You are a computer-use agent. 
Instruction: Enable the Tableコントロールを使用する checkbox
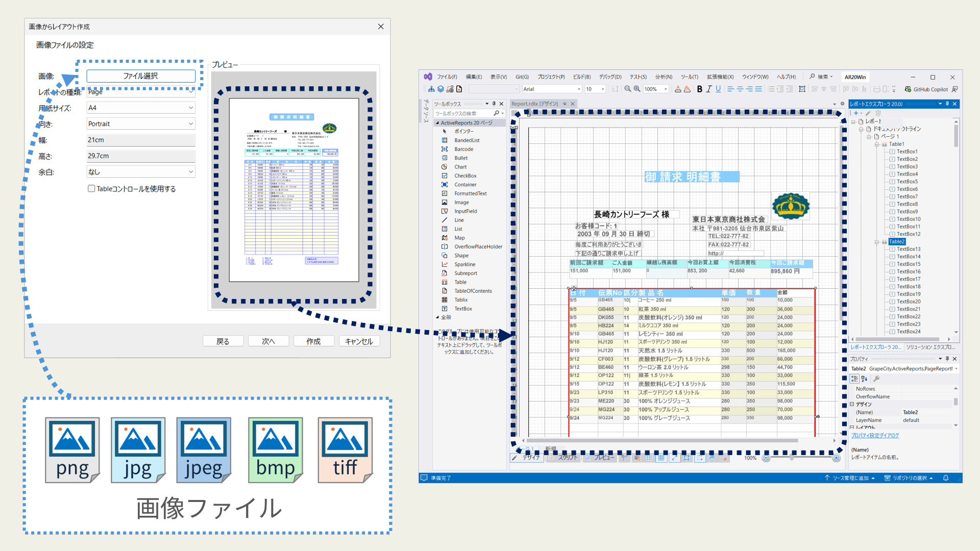pos(91,189)
